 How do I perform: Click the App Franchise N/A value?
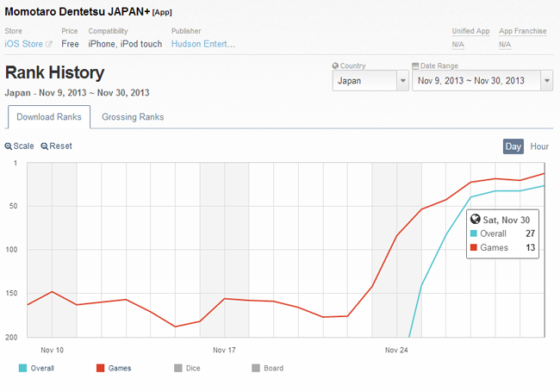pos(505,45)
